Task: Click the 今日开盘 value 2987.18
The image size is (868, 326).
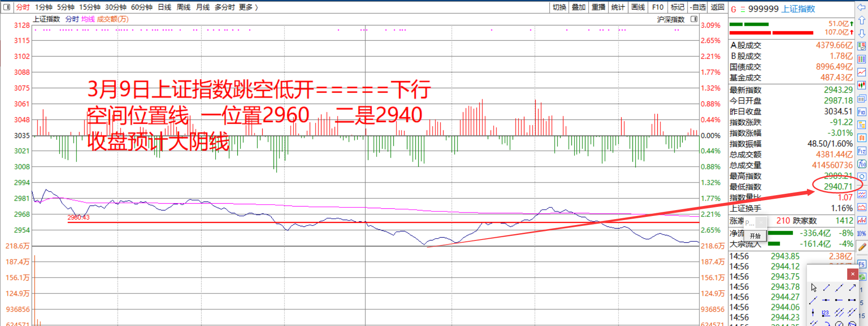Action: click(x=838, y=101)
